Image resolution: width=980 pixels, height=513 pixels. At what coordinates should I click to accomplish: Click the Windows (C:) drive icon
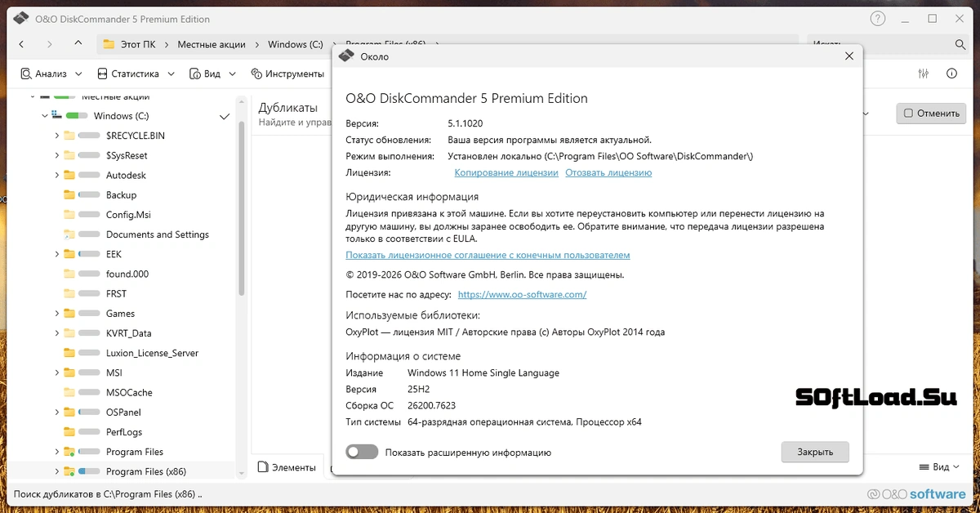click(56, 116)
